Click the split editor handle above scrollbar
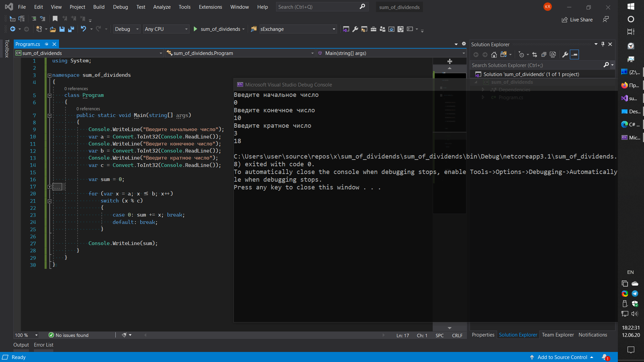The width and height of the screenshot is (644, 362). (x=450, y=61)
